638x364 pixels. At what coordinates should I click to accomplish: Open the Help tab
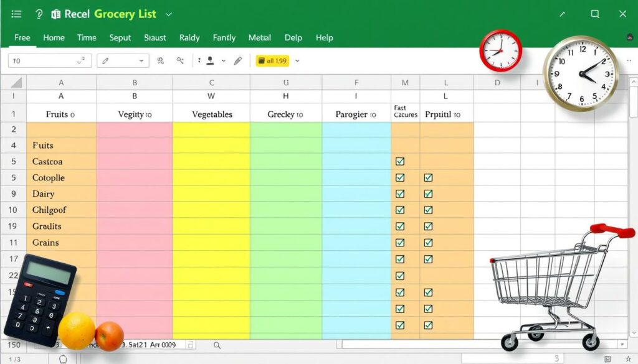pos(324,37)
